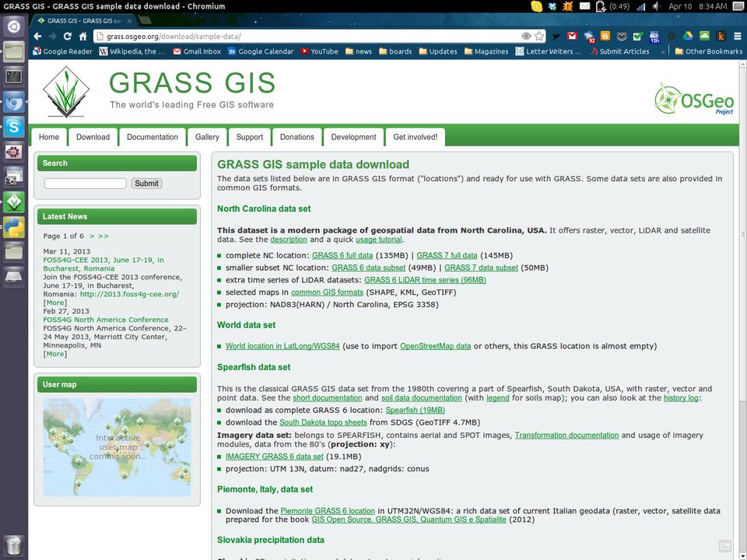
Task: Open the Gallery tab
Action: 207,137
